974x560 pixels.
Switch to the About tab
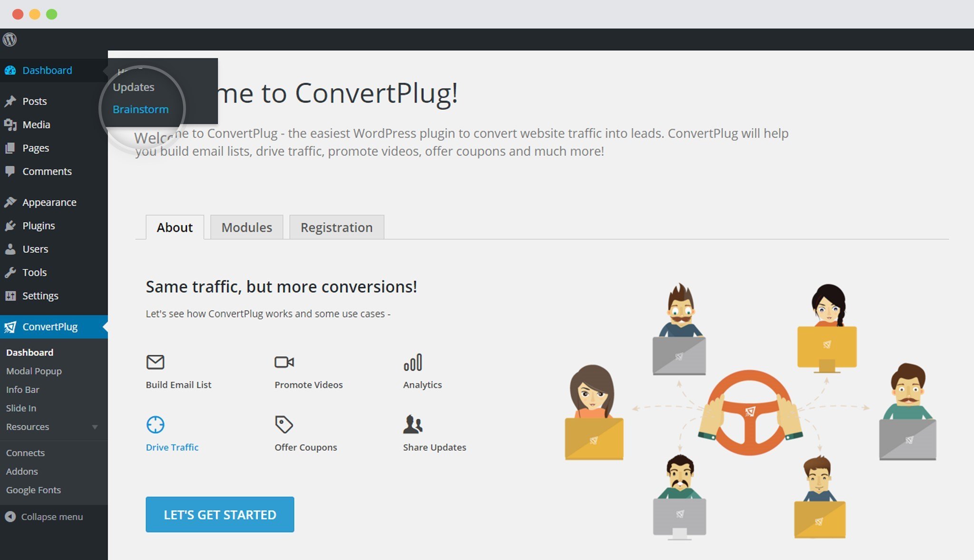pyautogui.click(x=175, y=227)
